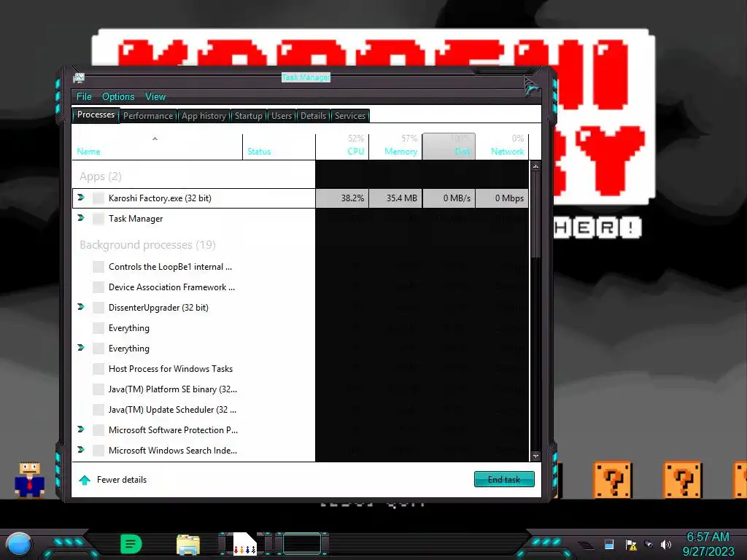The width and height of the screenshot is (747, 560).
Task: Click the Task Manager row's app icon
Action: pos(98,219)
